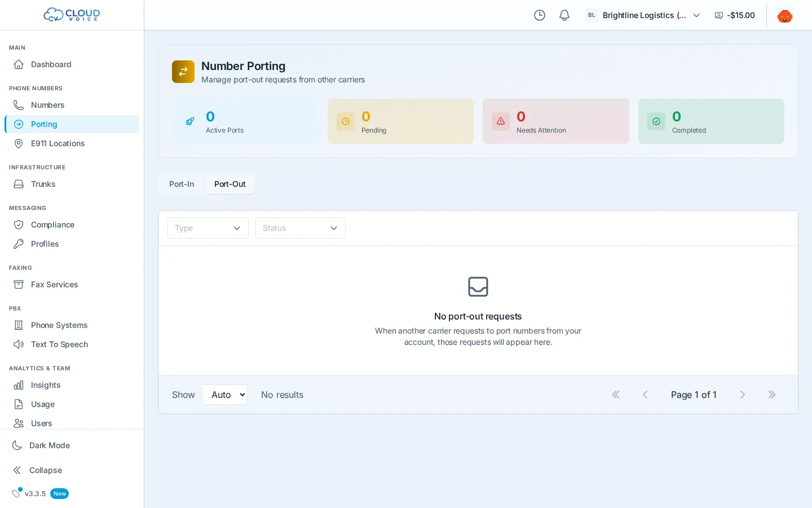
Task: Open the Status filter dropdown
Action: [x=301, y=228]
